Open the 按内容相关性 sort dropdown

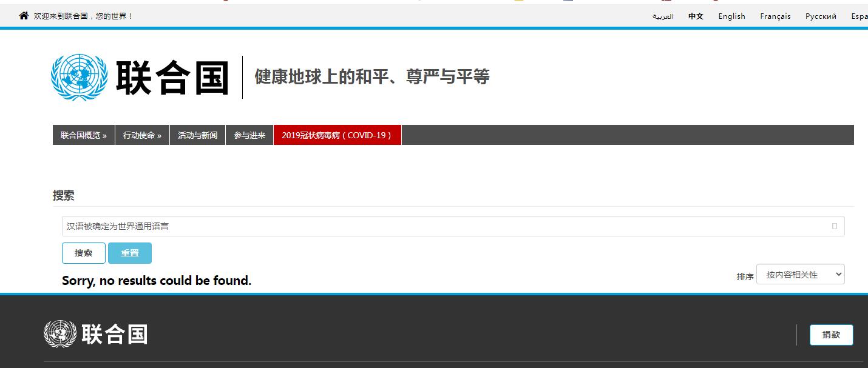pos(800,274)
